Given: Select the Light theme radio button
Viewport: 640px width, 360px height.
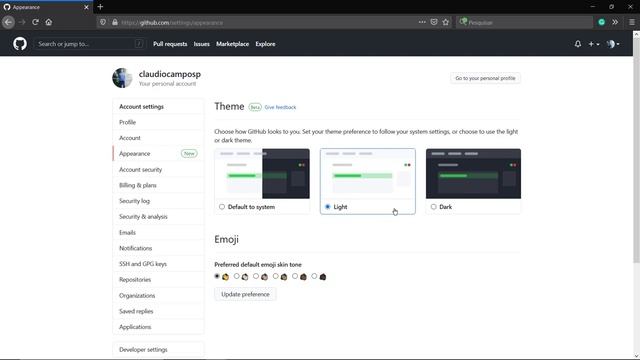Looking at the screenshot, I should click(x=327, y=207).
